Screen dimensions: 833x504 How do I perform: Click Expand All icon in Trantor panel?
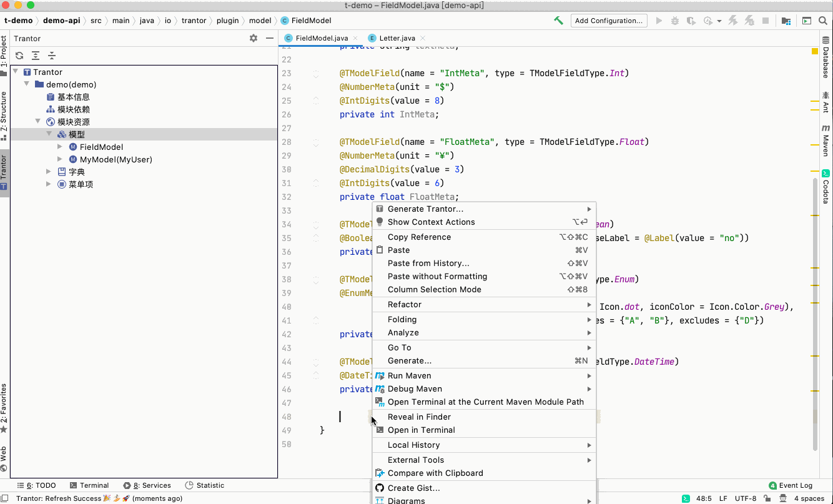pos(36,56)
